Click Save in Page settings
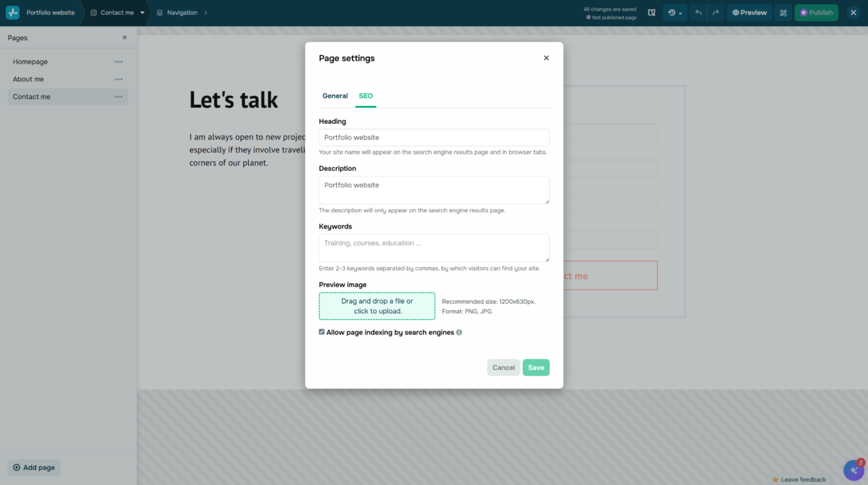 tap(536, 368)
